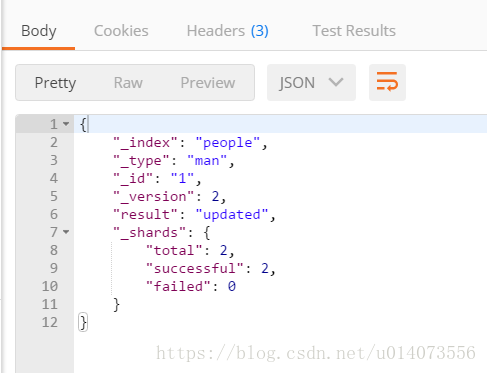The height and width of the screenshot is (373, 487).
Task: Click the "man" type value
Action: point(207,161)
